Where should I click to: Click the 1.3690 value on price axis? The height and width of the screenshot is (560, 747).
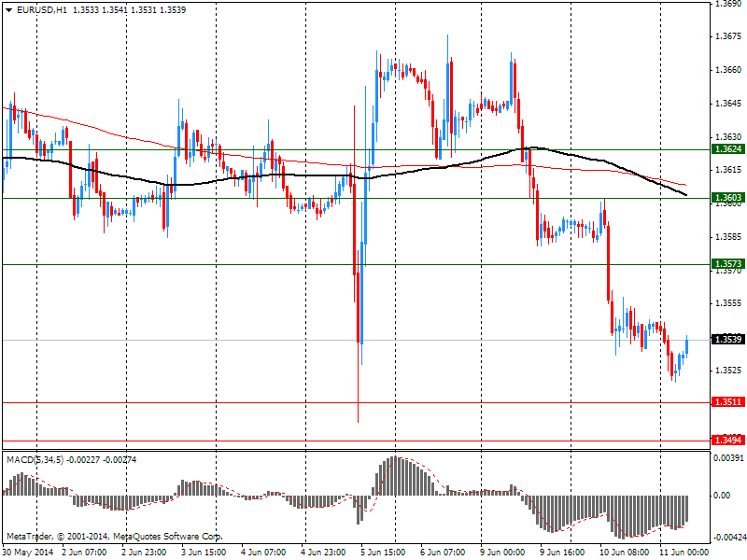coord(728,4)
